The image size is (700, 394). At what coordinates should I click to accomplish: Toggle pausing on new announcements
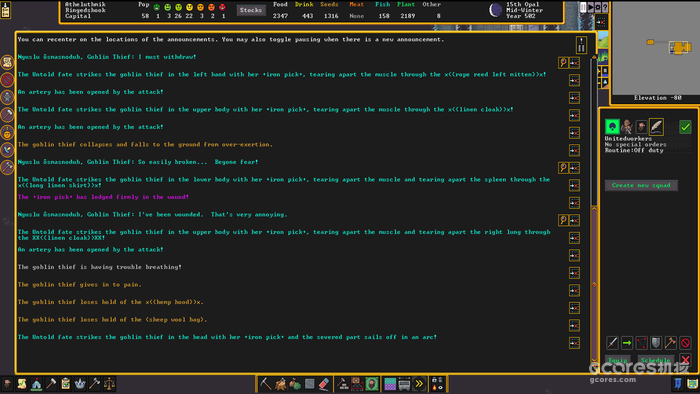point(581,45)
